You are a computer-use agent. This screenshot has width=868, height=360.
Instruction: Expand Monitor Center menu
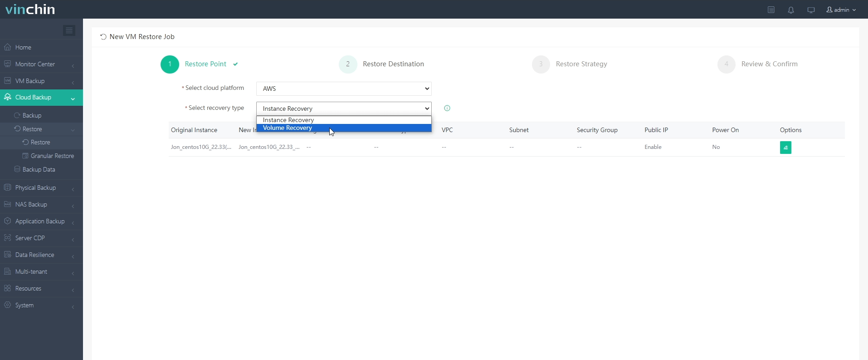coord(41,64)
